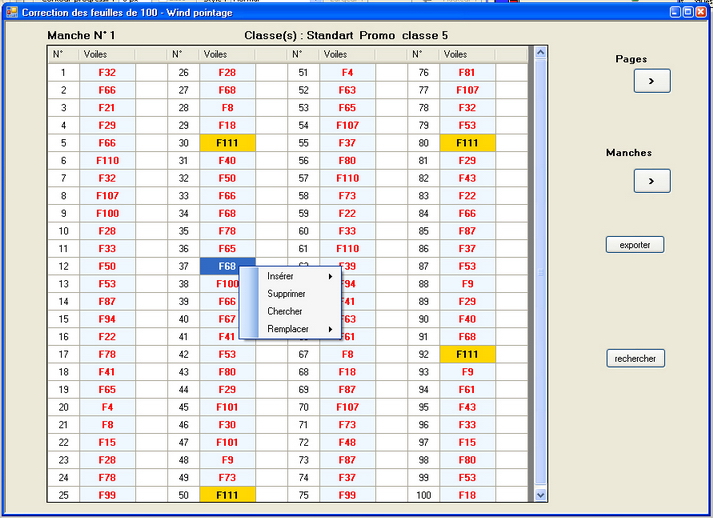Click the next arrow under Manches
The height and width of the screenshot is (518, 713).
coord(652,181)
